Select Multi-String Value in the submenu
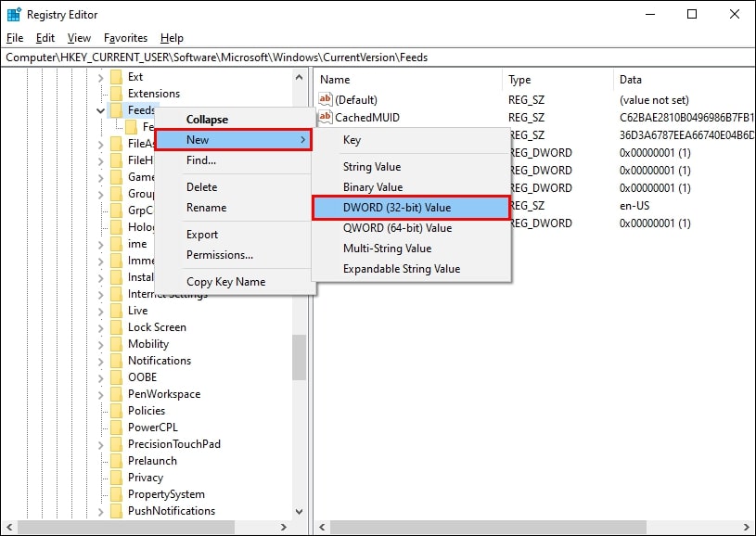Viewport: 756px width, 536px height. (411, 249)
